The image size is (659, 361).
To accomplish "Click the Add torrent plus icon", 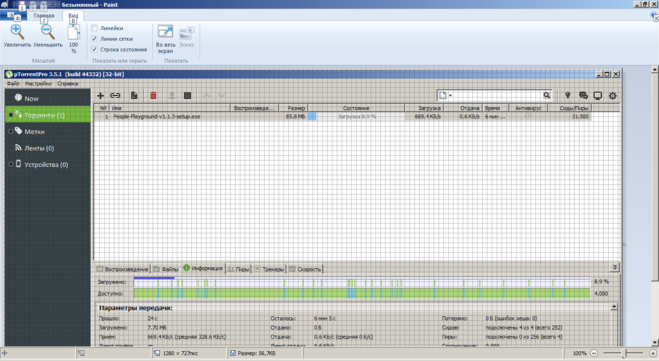I will point(100,96).
